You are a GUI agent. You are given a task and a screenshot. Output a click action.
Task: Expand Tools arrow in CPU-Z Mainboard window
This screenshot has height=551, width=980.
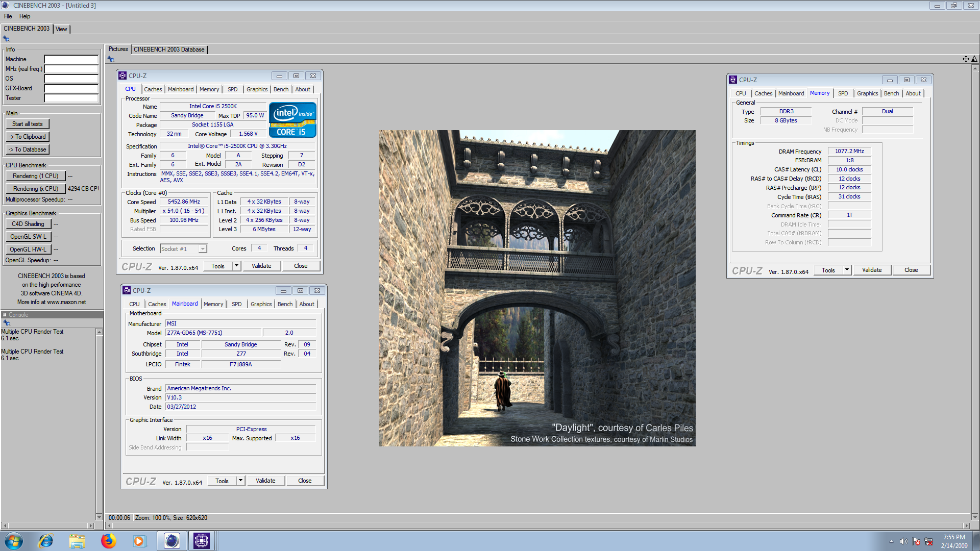click(240, 481)
